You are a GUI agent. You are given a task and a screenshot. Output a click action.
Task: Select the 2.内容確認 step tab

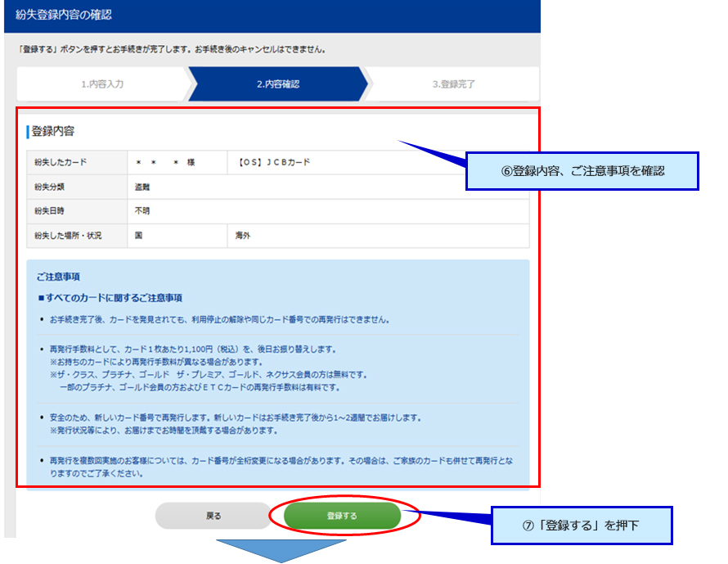coord(278,84)
